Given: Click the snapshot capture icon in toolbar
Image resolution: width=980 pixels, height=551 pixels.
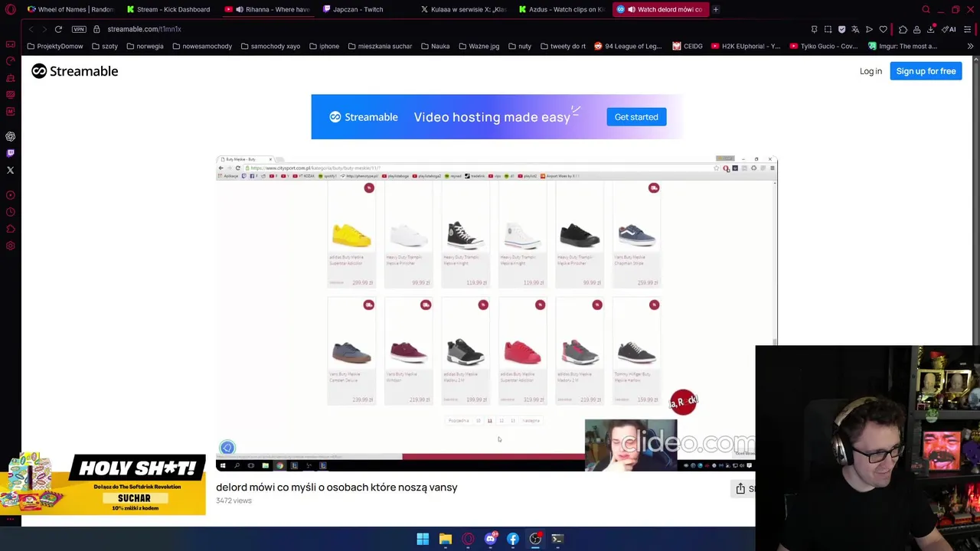Looking at the screenshot, I should coord(828,29).
